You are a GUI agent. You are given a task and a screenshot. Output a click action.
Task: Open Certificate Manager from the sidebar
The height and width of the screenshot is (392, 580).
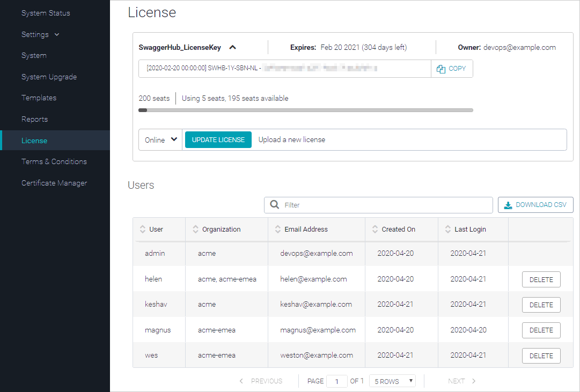coord(55,183)
